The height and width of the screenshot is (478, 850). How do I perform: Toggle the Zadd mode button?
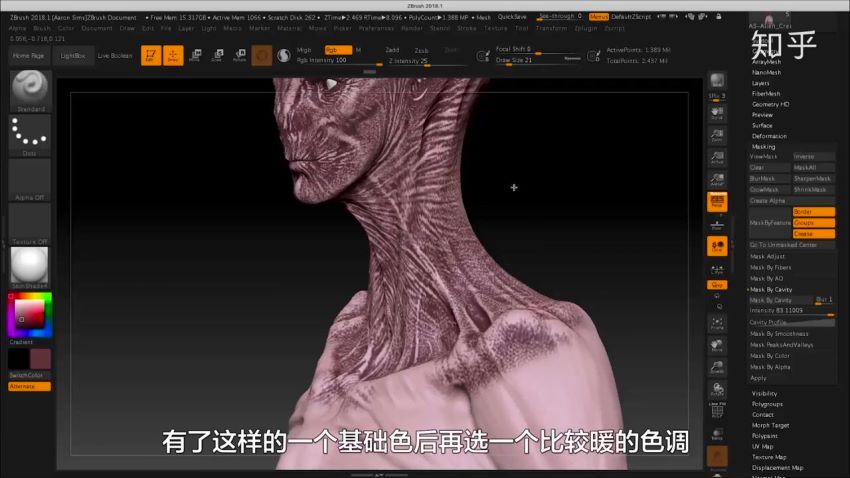(392, 50)
